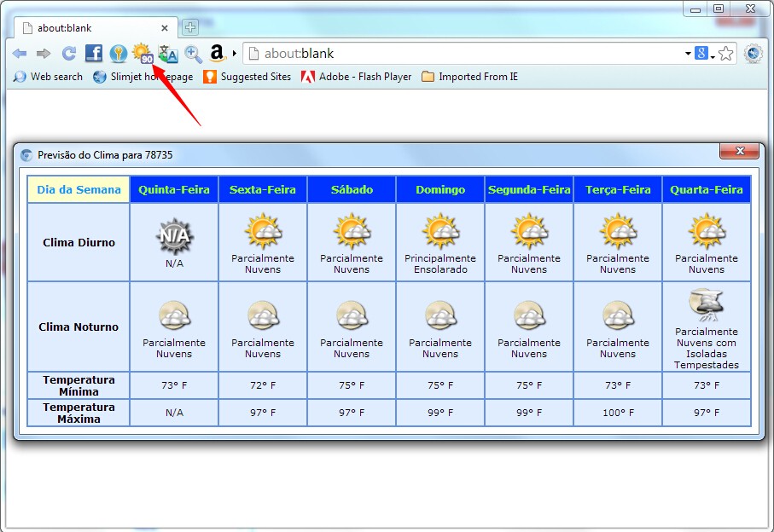Click the 100° F maximum temperature
Screen dimensions: 774x532
click(x=618, y=413)
